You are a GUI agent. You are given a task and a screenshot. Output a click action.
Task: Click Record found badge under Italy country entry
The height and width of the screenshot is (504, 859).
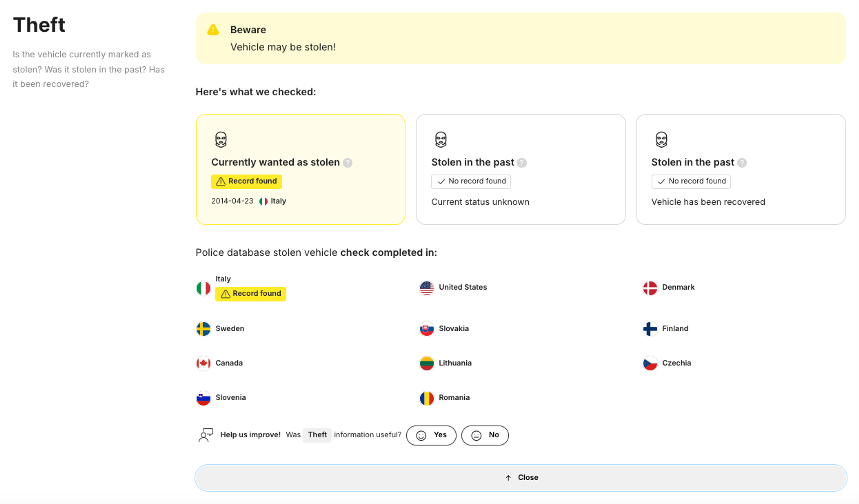pos(251,294)
